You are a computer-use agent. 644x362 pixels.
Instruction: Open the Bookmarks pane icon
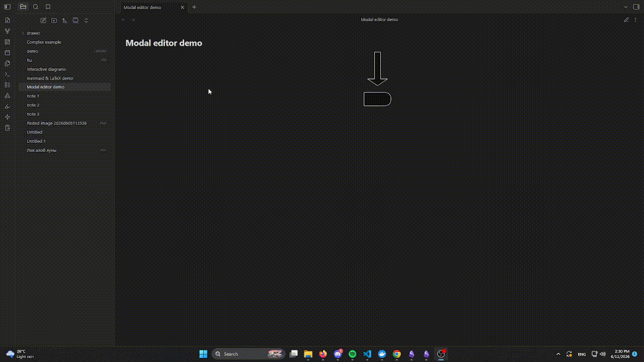[48, 7]
